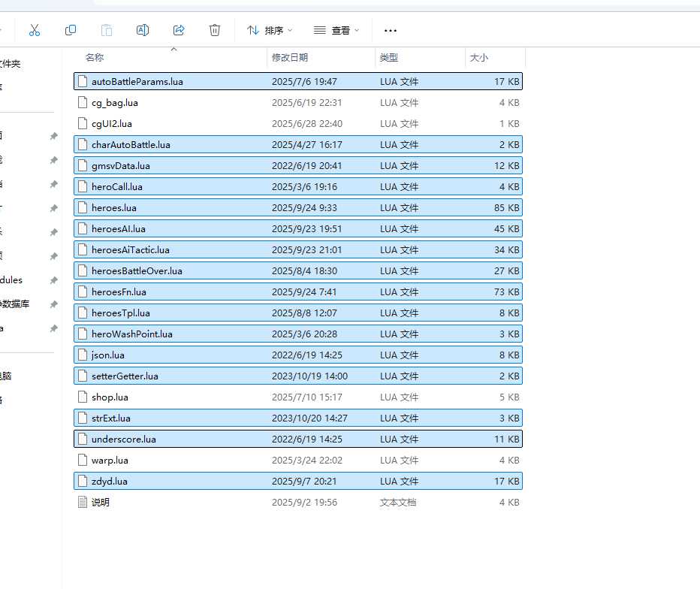Click the 34 KB size cell
The image size is (700, 589).
(506, 249)
